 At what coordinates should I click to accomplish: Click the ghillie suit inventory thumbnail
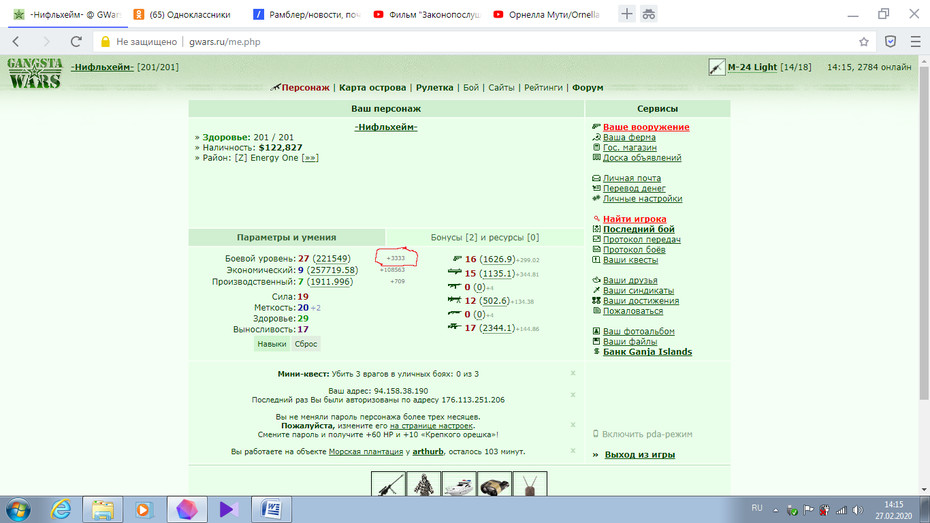click(423, 484)
